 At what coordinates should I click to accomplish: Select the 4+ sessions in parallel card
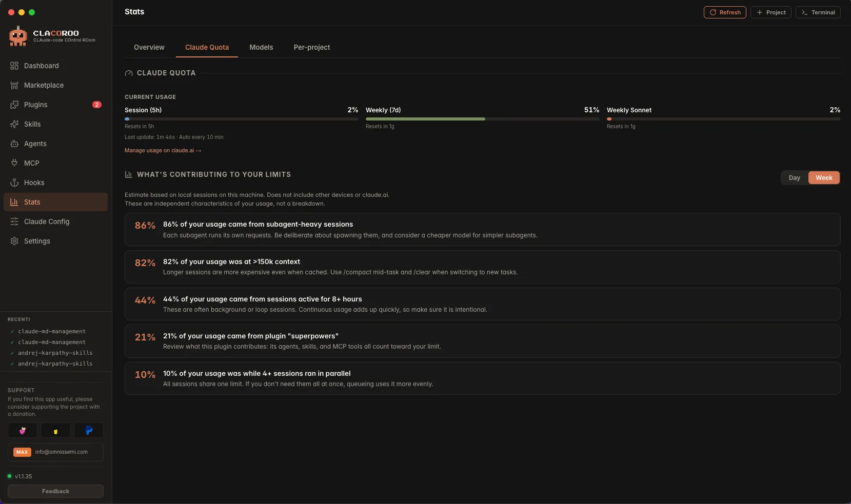(482, 378)
